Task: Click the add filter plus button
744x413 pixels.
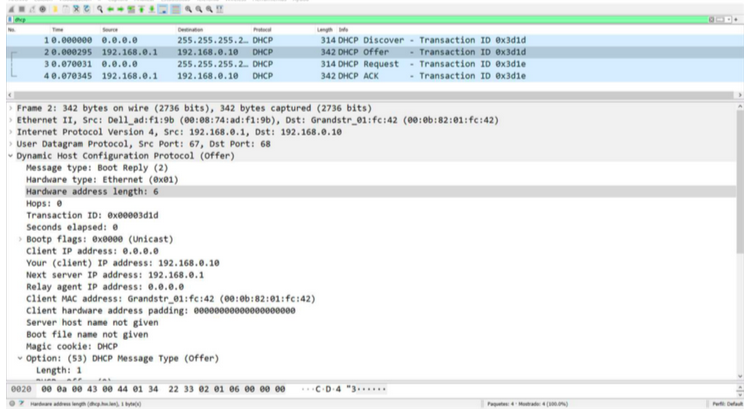Action: pyautogui.click(x=736, y=19)
